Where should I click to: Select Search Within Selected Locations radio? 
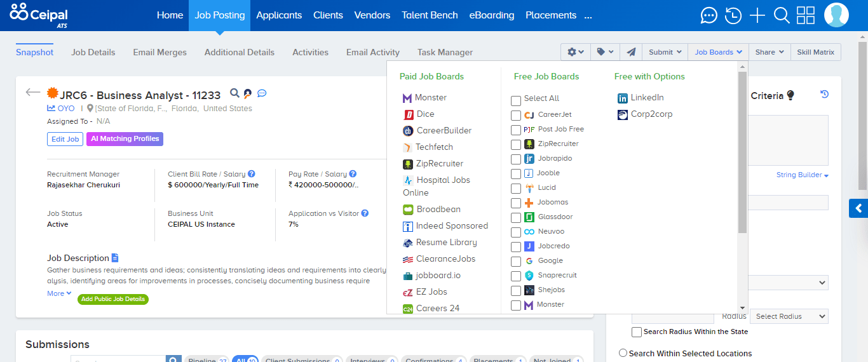tap(623, 353)
